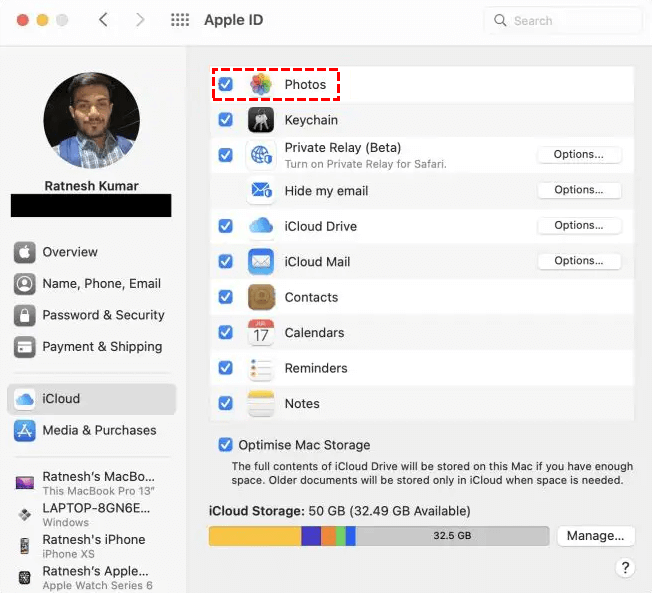The image size is (652, 593).
Task: Uncheck the Photos checkbox
Action: (226, 84)
